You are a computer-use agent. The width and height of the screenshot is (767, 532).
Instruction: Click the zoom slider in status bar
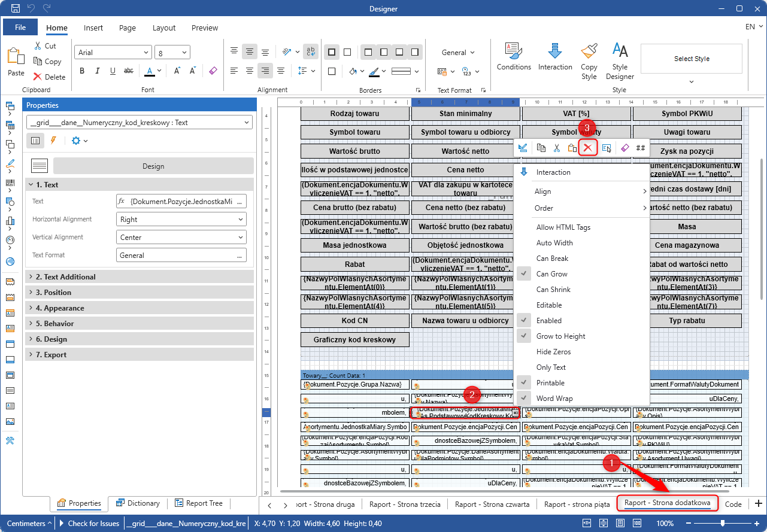click(x=723, y=524)
